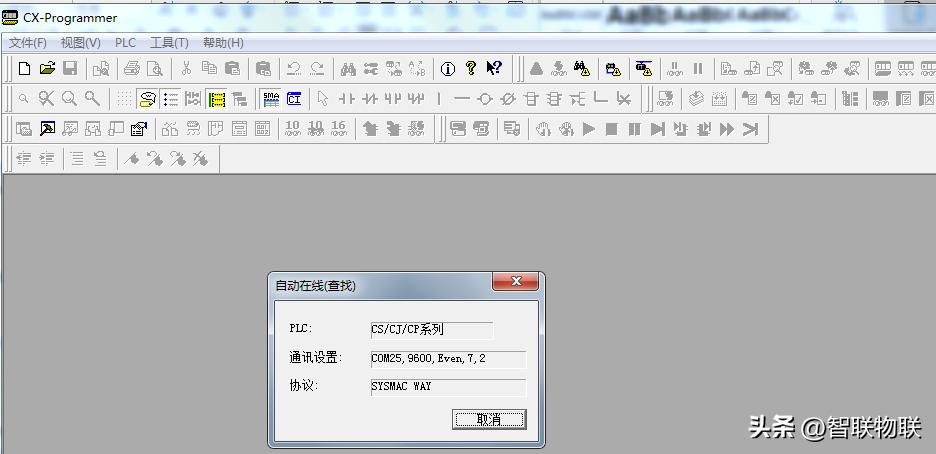Image resolution: width=936 pixels, height=454 pixels.
Task: Click Auto Online binoculars with warning icon
Action: point(581,69)
